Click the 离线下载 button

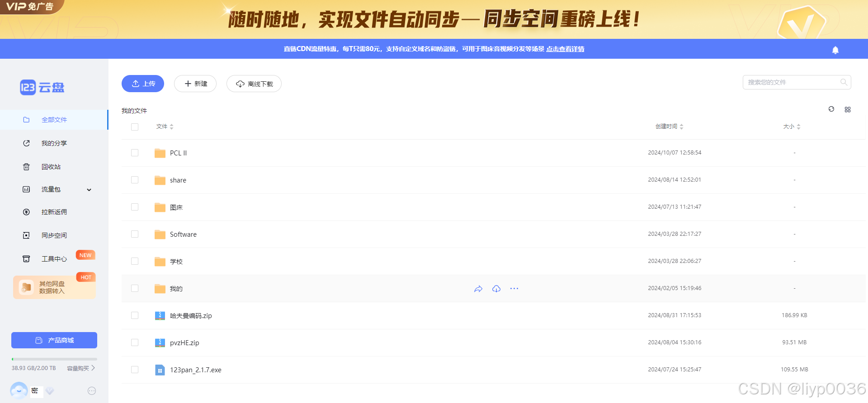[x=254, y=84]
